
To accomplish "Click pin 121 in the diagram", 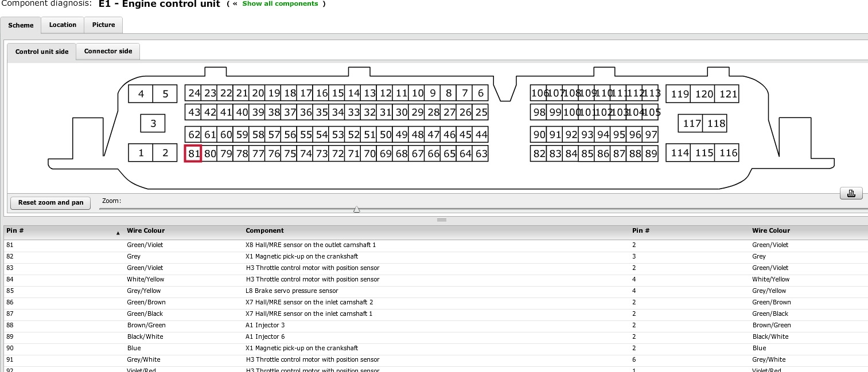I will coord(728,94).
